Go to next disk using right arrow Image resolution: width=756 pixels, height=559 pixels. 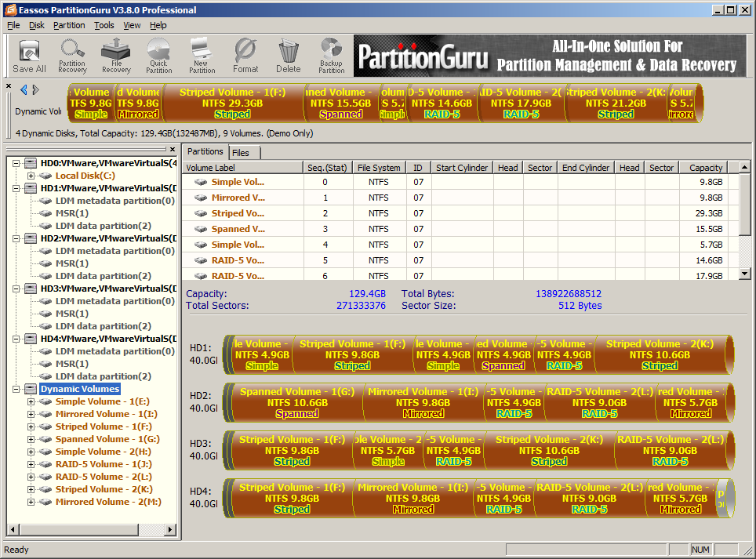(x=35, y=89)
